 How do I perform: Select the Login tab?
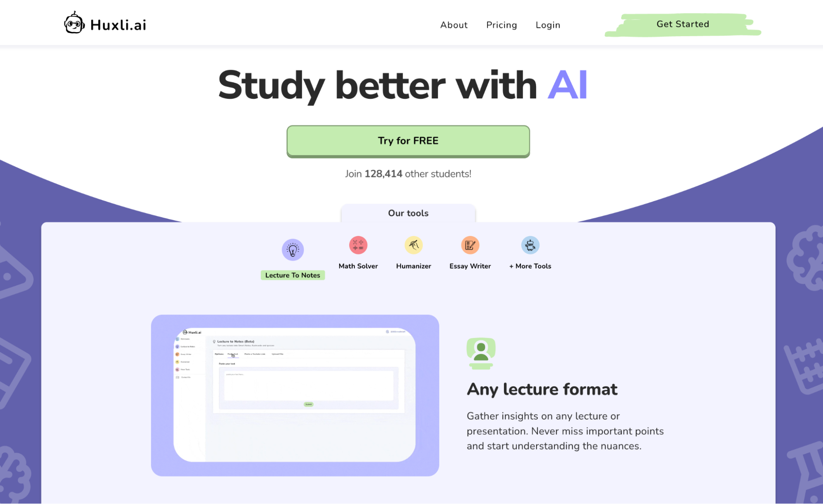pos(548,25)
